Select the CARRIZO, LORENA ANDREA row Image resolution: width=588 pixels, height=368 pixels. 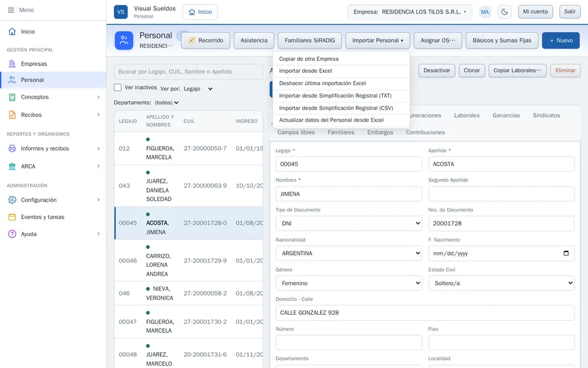tap(189, 261)
